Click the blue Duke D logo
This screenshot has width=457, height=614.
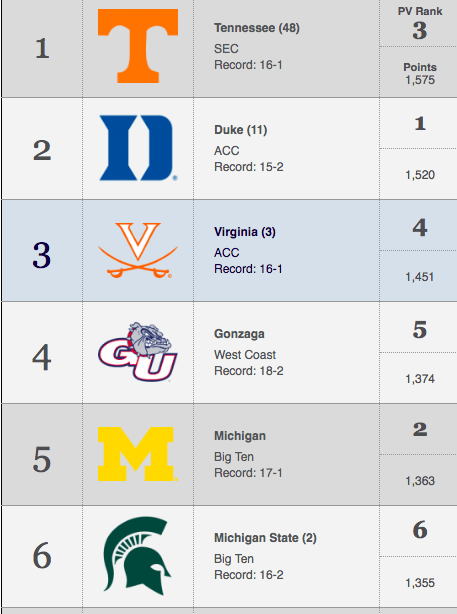[137, 148]
